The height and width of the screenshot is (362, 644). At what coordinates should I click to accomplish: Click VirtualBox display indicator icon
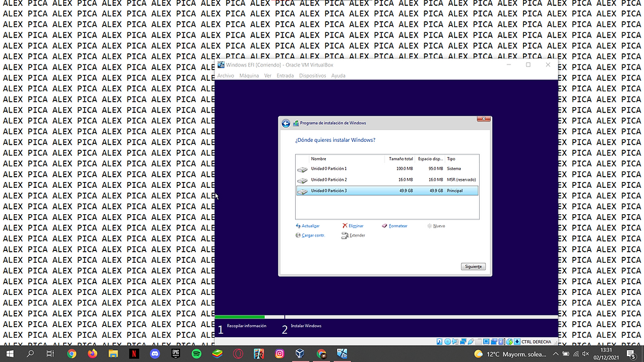[x=486, y=342]
